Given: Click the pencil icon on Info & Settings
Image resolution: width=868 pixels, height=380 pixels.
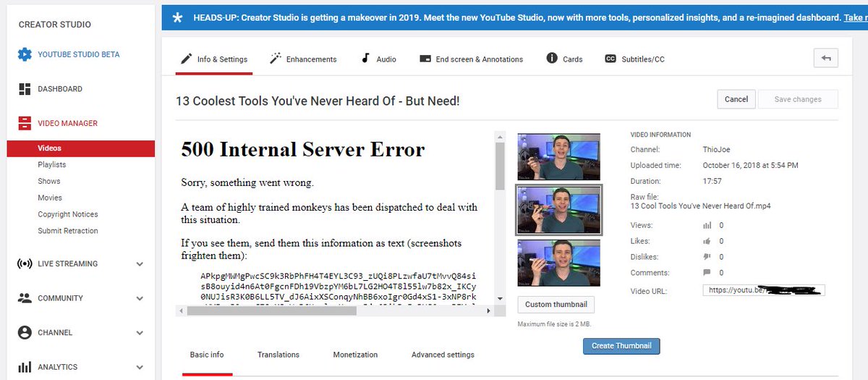Looking at the screenshot, I should pyautogui.click(x=186, y=59).
